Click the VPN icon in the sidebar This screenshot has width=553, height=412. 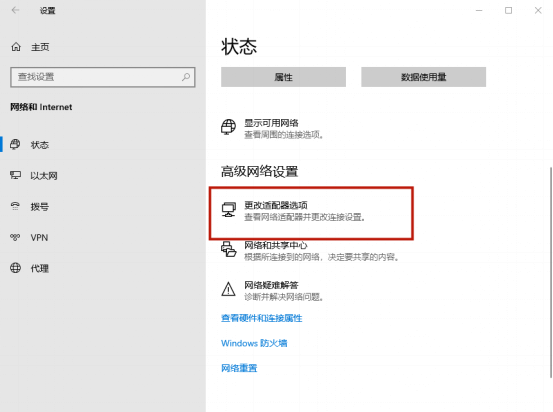pos(15,237)
